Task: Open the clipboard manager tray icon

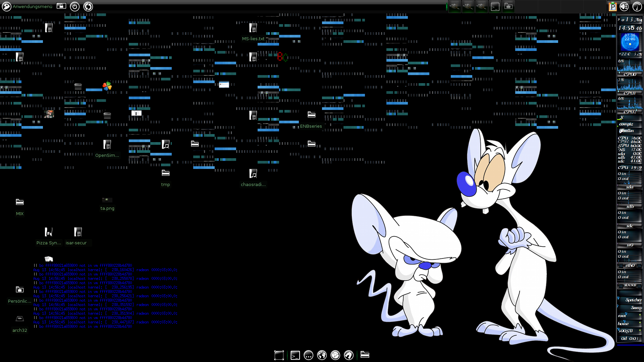Action: (612, 6)
